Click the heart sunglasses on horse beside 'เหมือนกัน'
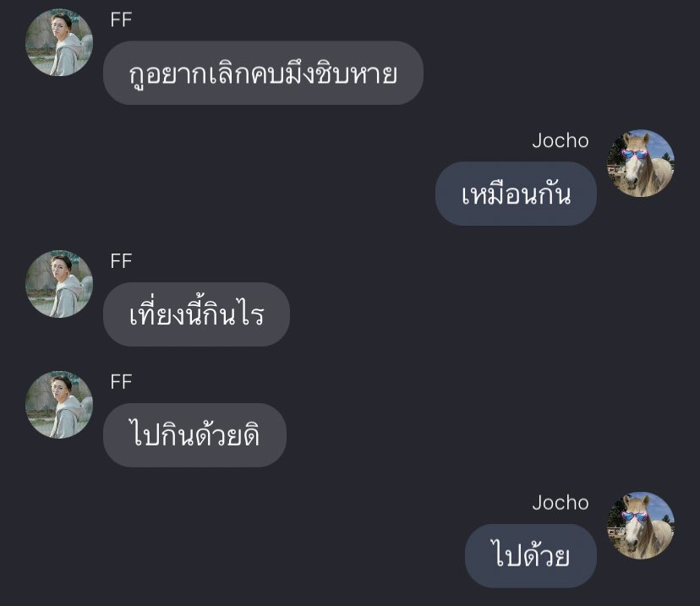 (x=634, y=155)
